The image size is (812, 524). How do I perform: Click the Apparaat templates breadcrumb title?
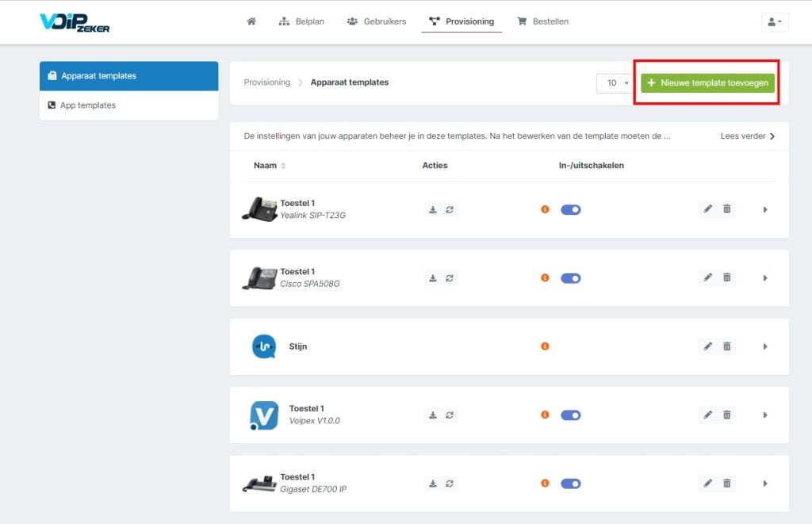[350, 82]
